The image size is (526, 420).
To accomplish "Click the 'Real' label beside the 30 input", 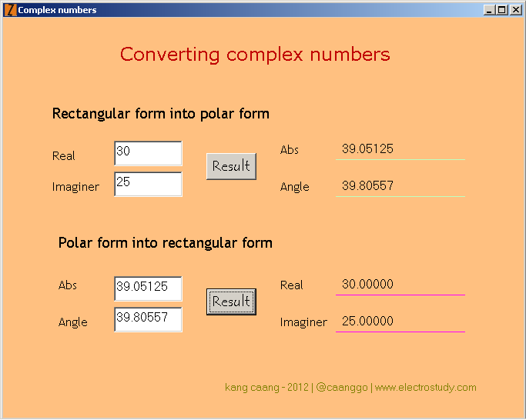I will [x=63, y=156].
